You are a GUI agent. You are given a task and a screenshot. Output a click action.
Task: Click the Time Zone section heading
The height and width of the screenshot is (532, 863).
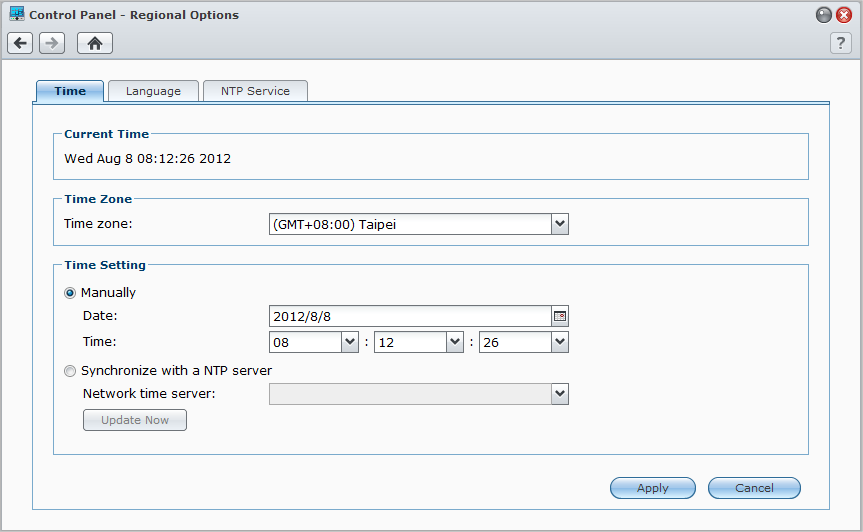(98, 199)
